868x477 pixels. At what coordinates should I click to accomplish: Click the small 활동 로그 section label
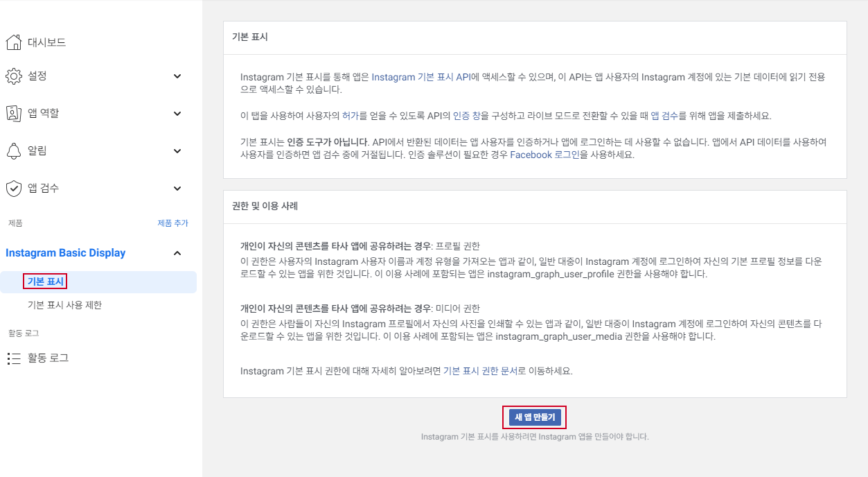[x=23, y=333]
